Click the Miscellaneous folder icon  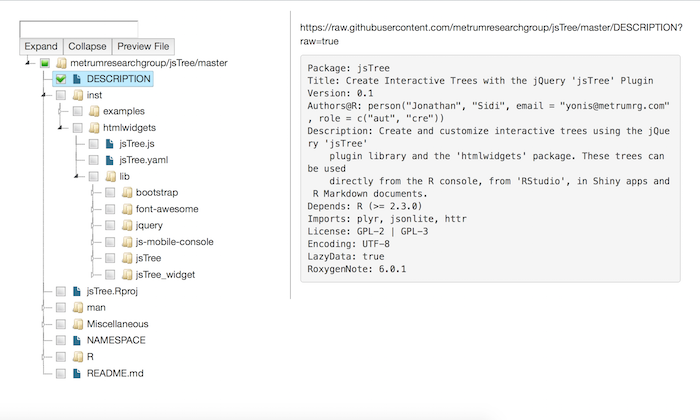tap(78, 324)
